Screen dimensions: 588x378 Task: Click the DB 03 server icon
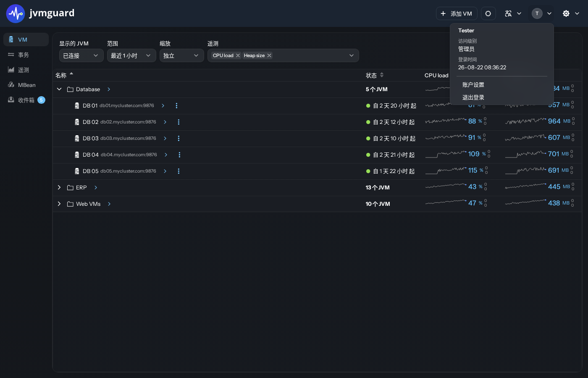77,139
